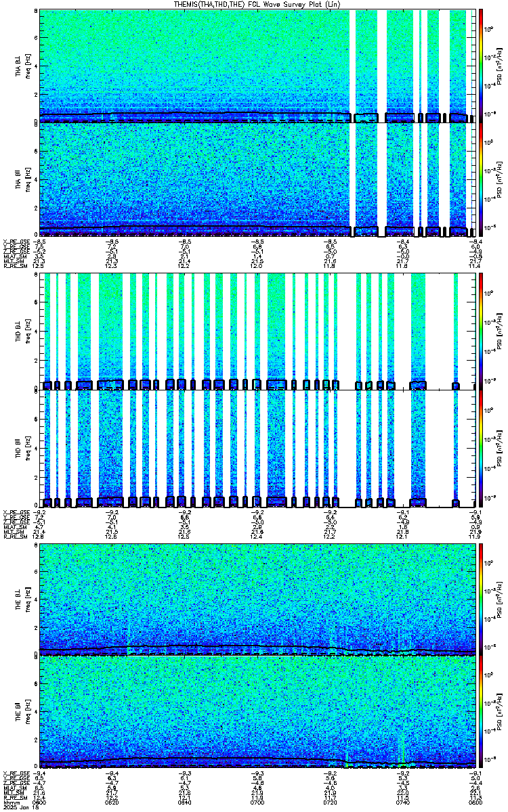This screenshot has width=508, height=812.
Task: Click the PSD color bar beside THA B-parallel panel
Action: click(x=481, y=179)
